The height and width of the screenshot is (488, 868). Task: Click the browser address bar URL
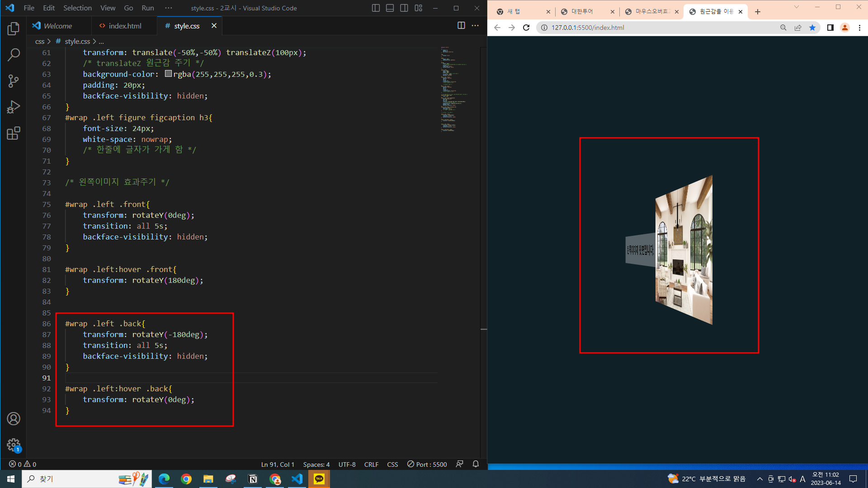588,28
